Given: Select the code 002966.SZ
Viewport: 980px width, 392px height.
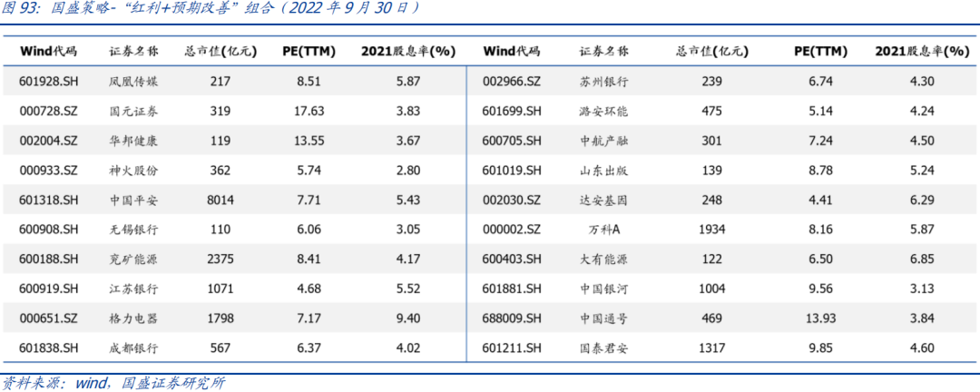Looking at the screenshot, I should click(x=512, y=82).
